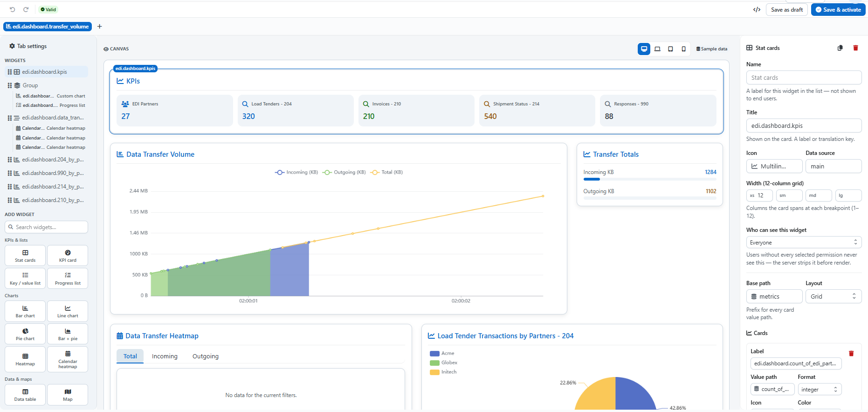Select Group item in widget list
Image resolution: width=868 pixels, height=412 pixels.
[46, 85]
